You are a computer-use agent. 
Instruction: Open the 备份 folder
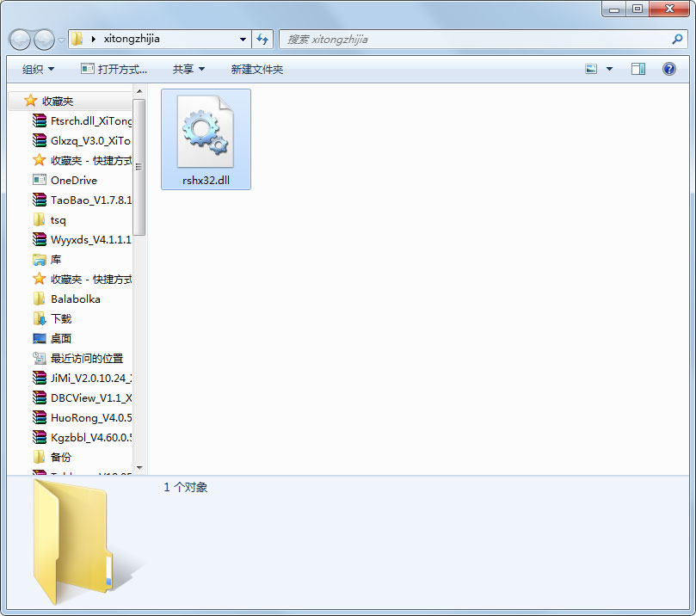coord(61,457)
